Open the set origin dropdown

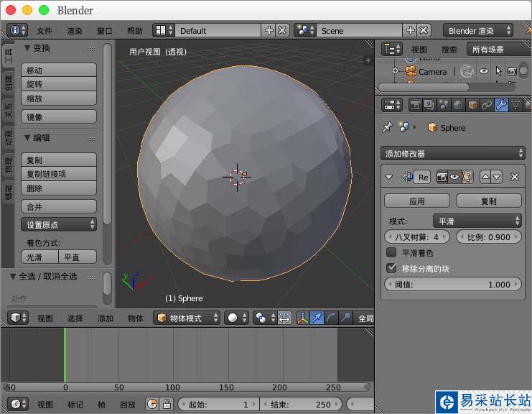(x=59, y=224)
